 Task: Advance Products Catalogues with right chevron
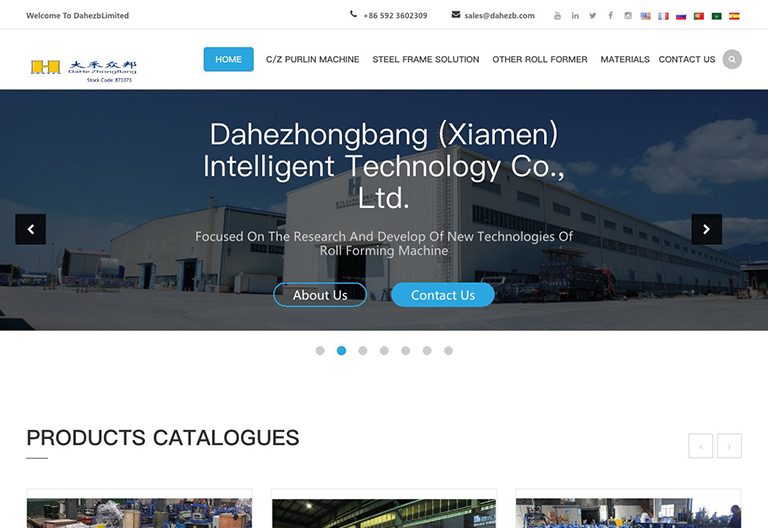coord(729,446)
